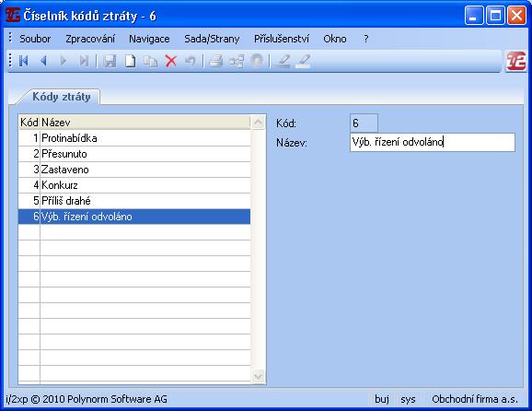Create new record with blank page icon
The width and height of the screenshot is (532, 411).
click(x=131, y=61)
